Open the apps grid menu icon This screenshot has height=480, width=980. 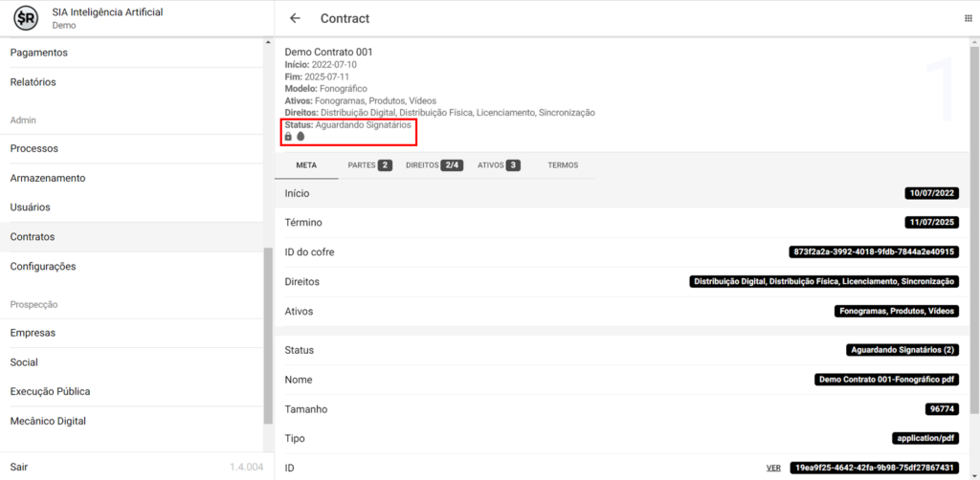[968, 18]
